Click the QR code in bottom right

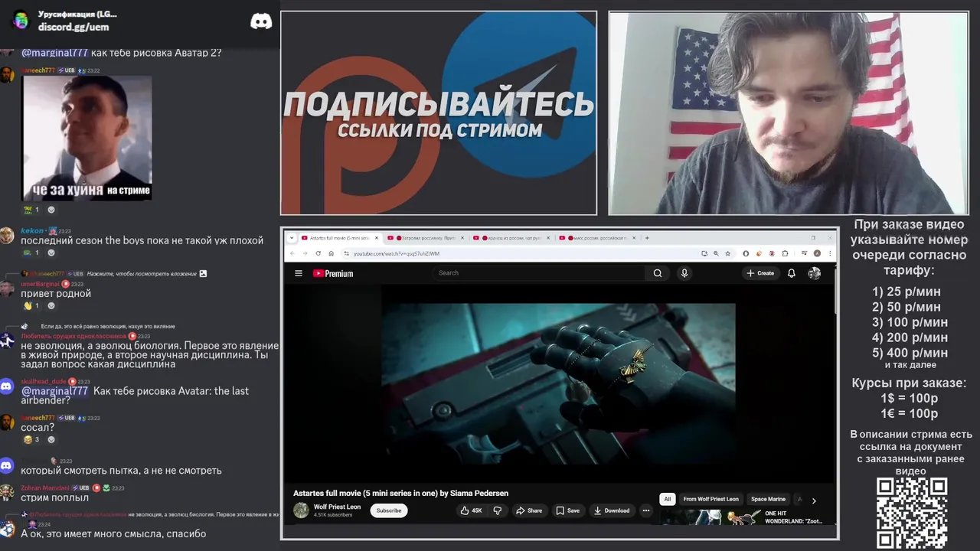click(912, 513)
